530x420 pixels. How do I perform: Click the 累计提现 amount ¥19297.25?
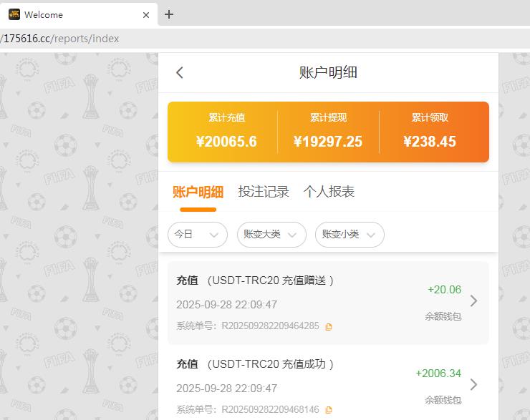[328, 142]
